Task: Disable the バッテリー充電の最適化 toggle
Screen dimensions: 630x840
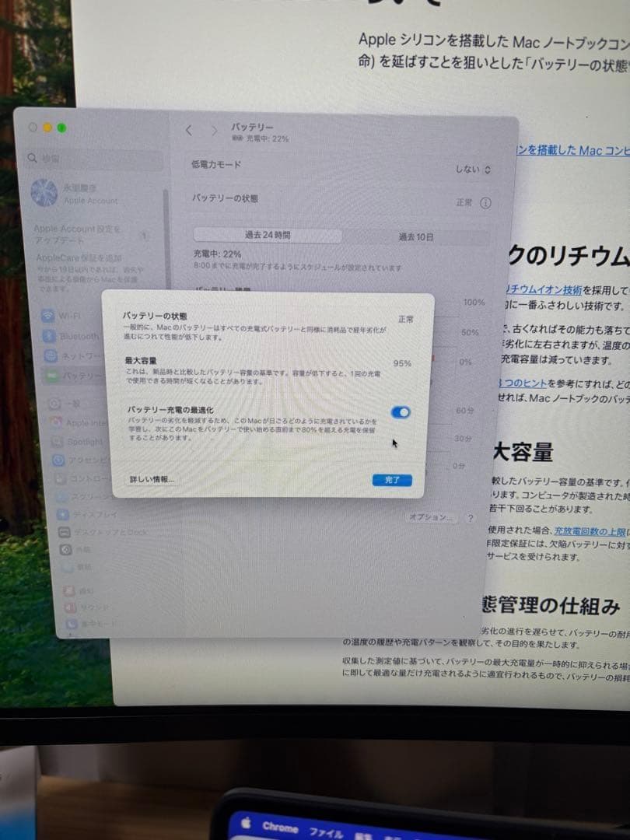Action: (399, 413)
